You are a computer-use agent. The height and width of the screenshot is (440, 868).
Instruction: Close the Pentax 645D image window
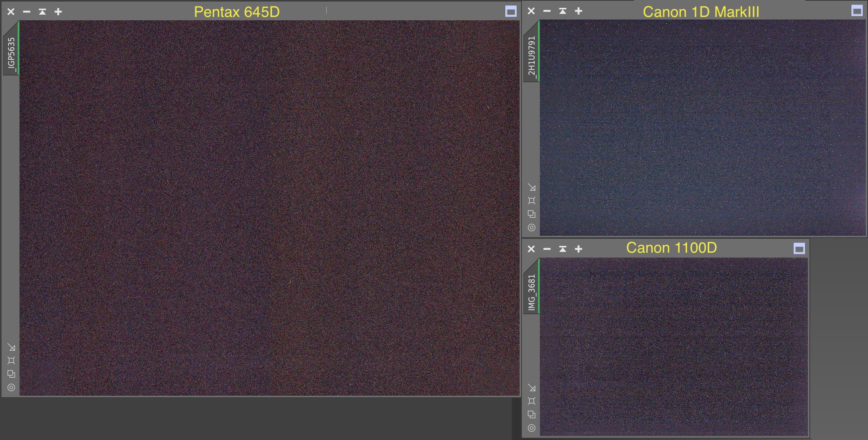(11, 12)
